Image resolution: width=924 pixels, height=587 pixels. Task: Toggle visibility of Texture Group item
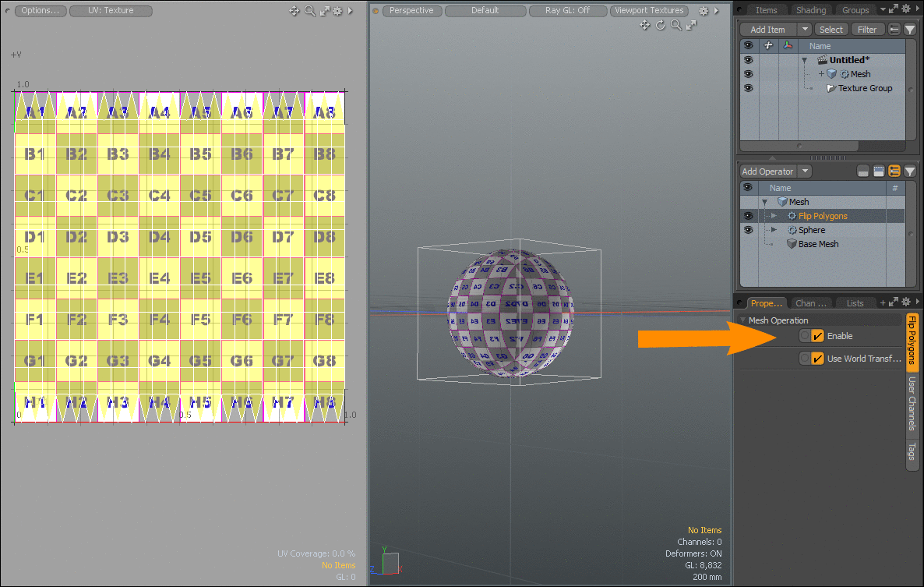[748, 88]
